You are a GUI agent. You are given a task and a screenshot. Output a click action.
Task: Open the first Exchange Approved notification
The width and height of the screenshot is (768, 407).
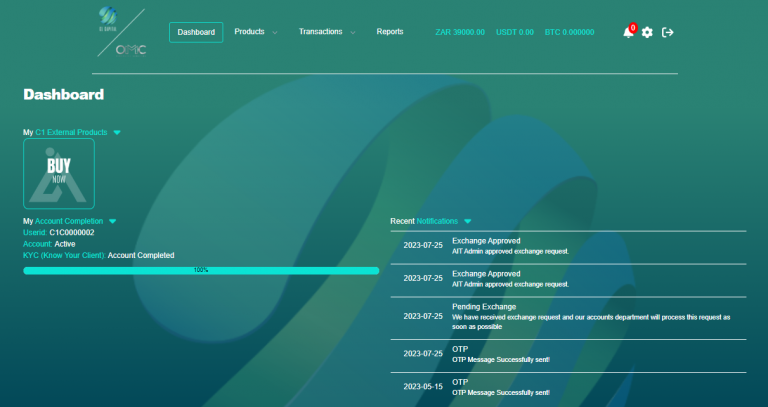[567, 246]
